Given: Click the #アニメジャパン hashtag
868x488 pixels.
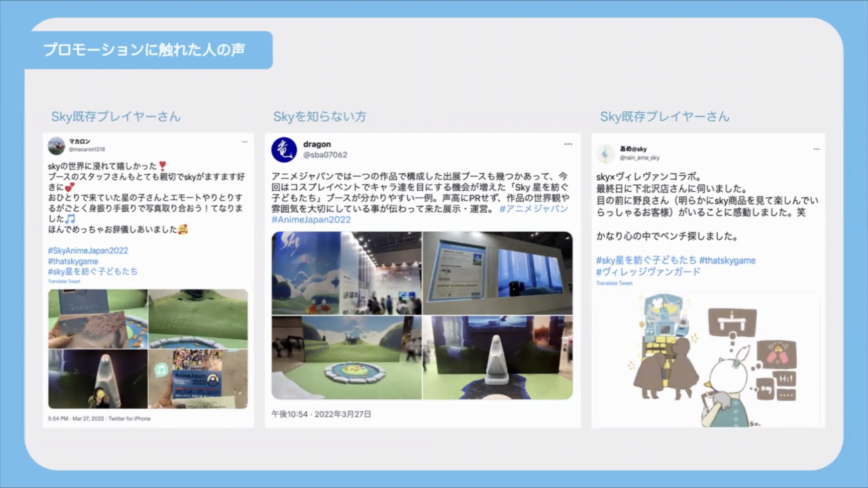Looking at the screenshot, I should click(x=534, y=209).
